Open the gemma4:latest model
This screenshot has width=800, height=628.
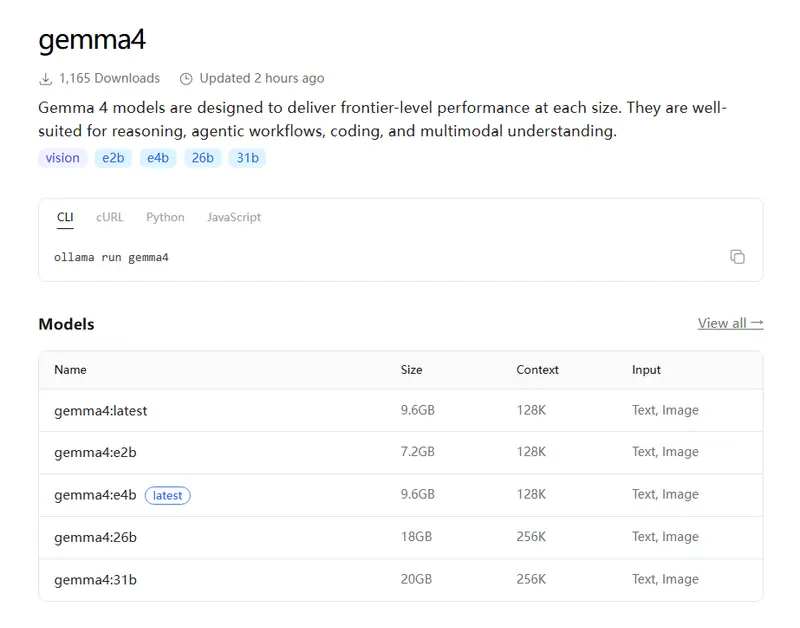[101, 411]
